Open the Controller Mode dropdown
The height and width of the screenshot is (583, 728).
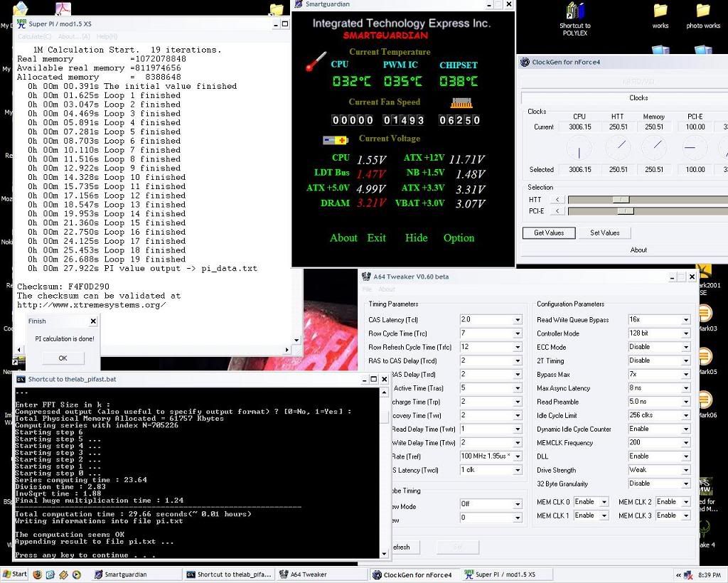[x=686, y=333]
